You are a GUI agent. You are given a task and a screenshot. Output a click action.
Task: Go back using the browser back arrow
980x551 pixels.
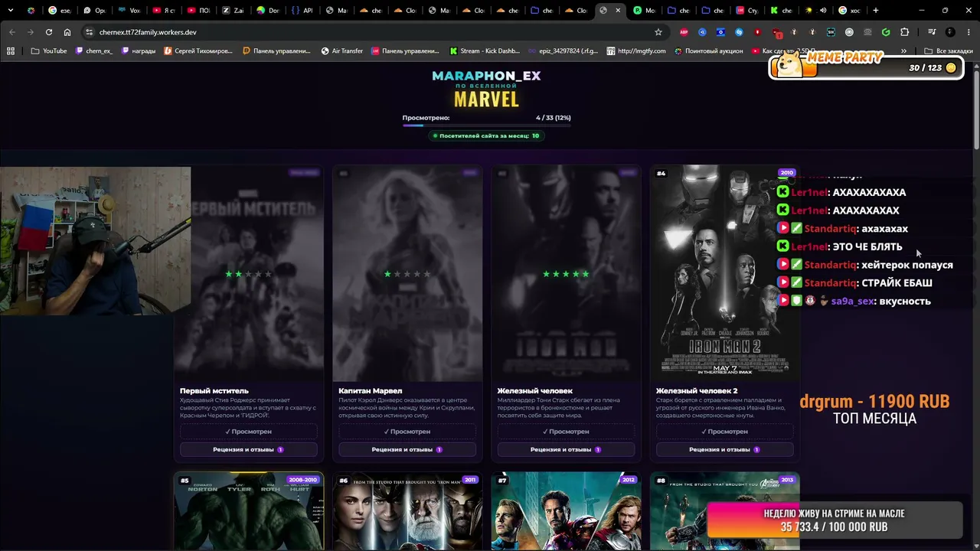pyautogui.click(x=11, y=32)
